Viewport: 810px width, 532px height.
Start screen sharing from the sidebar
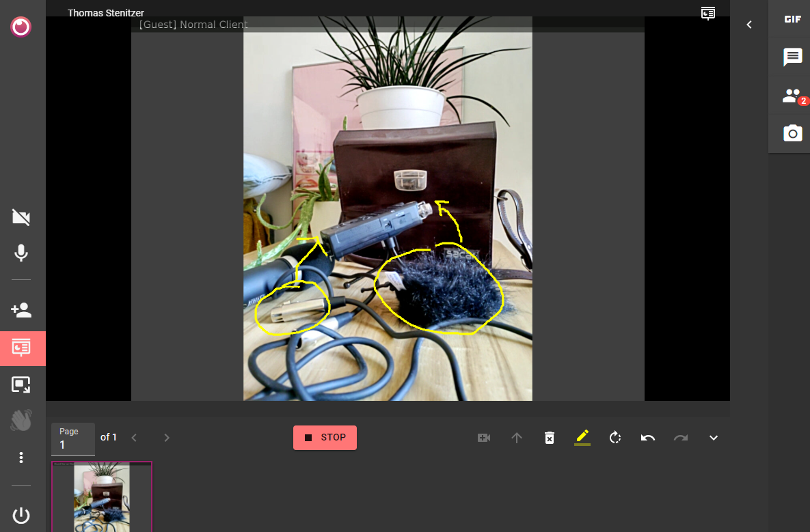pos(21,385)
